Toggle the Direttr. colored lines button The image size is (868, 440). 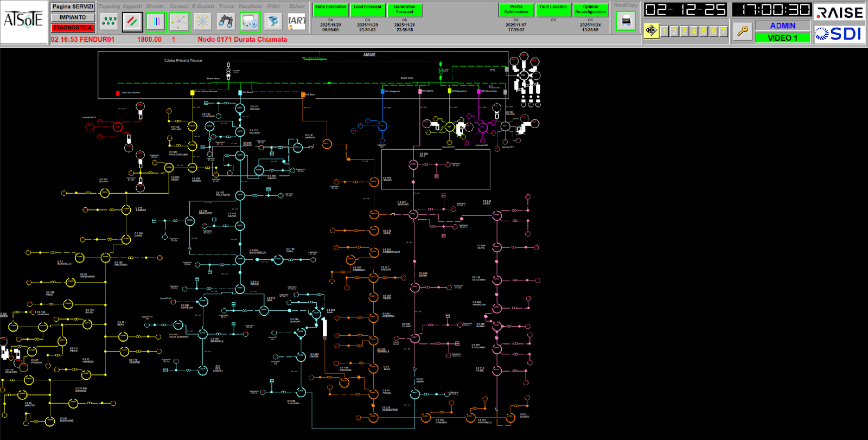156,22
